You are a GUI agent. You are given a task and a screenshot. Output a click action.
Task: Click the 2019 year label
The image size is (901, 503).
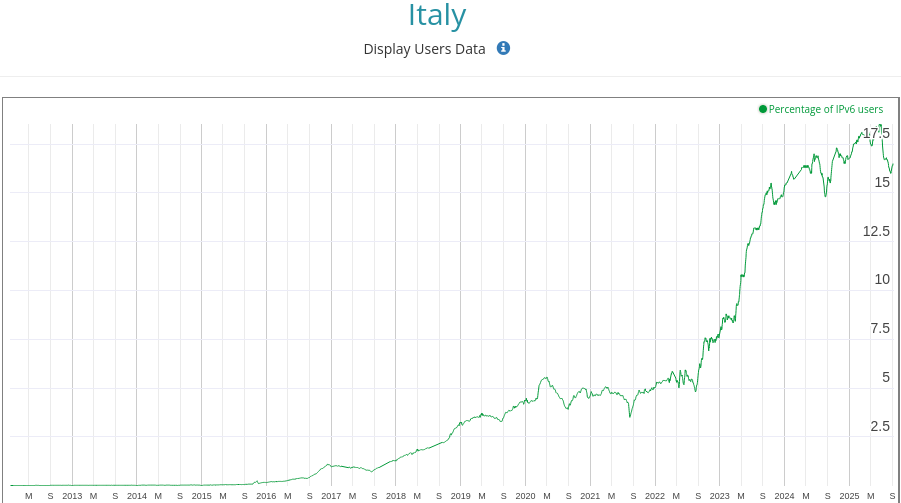[460, 495]
